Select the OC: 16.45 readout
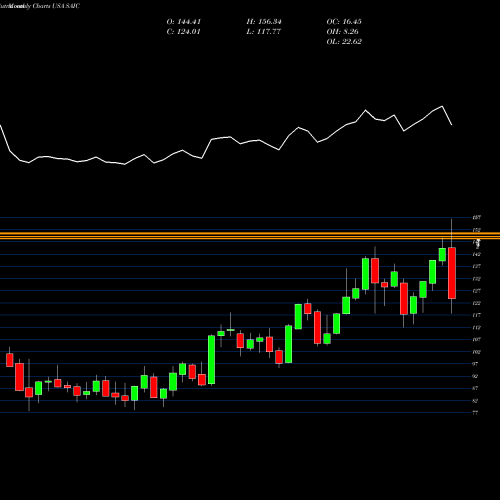This screenshot has height=500, width=500. [344, 22]
